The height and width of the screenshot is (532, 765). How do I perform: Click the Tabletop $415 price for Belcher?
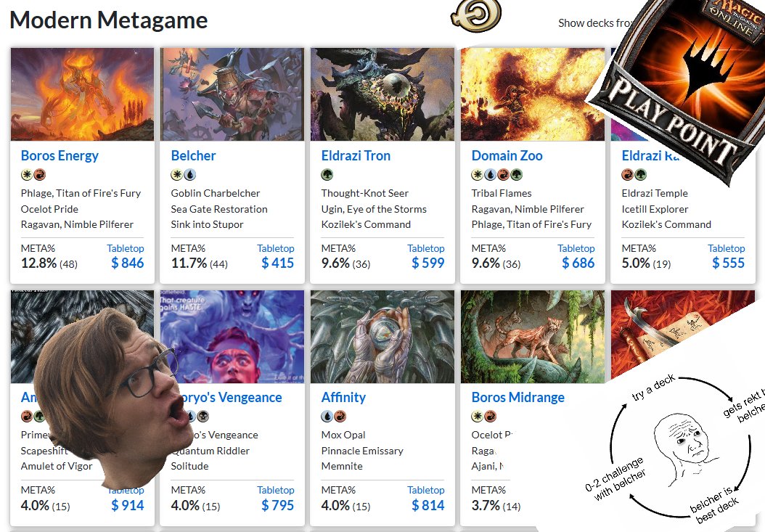pyautogui.click(x=277, y=263)
